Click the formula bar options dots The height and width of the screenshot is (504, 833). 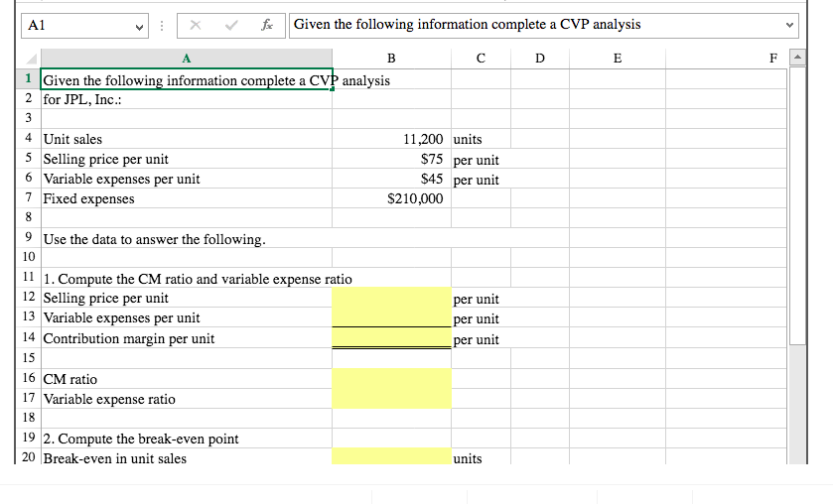162,25
